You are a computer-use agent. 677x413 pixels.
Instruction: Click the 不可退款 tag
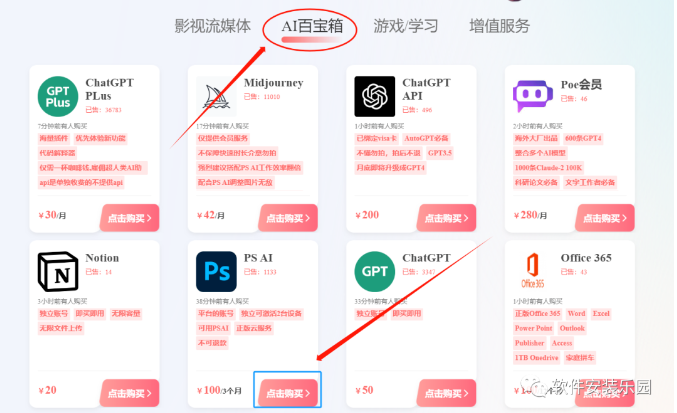(212, 343)
